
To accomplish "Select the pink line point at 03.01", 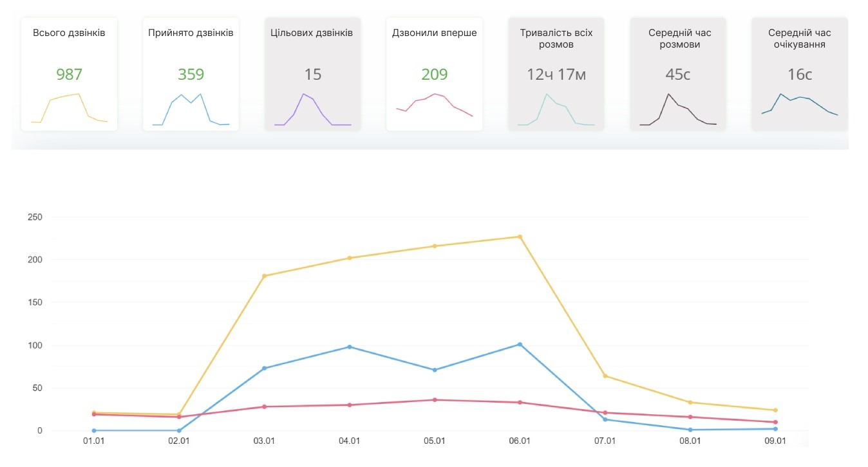I will click(264, 407).
